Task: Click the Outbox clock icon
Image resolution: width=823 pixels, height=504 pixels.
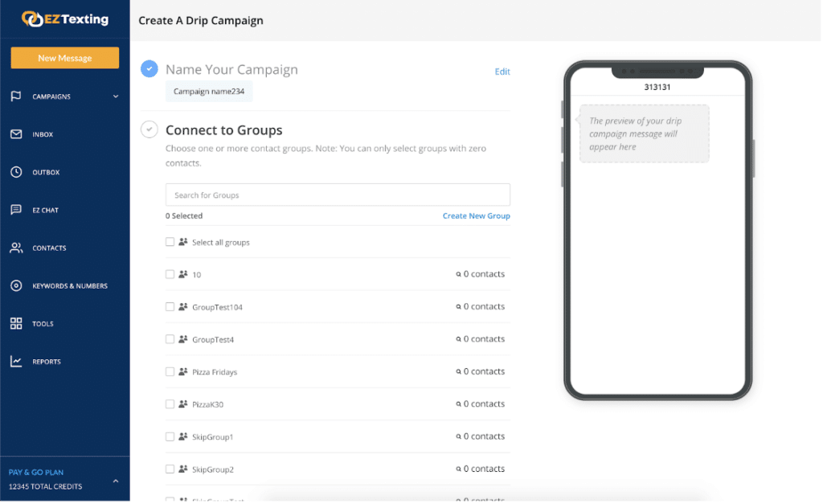Action: pyautogui.click(x=16, y=172)
